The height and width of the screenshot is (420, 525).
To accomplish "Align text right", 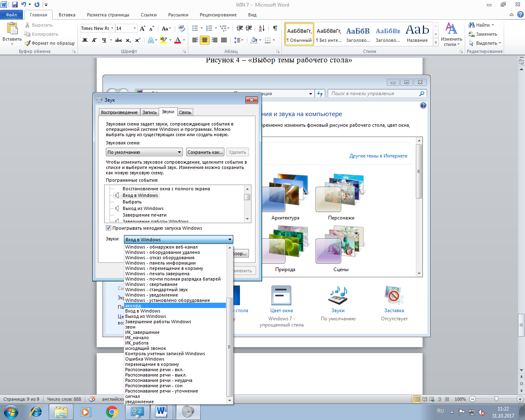I will click(214, 40).
